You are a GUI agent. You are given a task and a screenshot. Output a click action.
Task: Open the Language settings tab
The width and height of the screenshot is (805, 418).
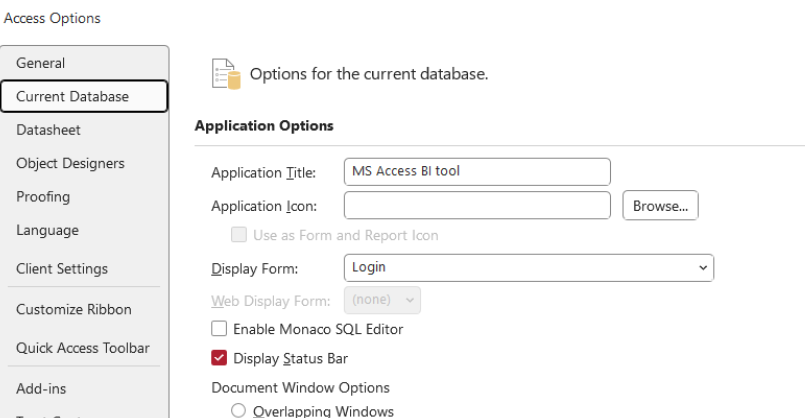(47, 230)
